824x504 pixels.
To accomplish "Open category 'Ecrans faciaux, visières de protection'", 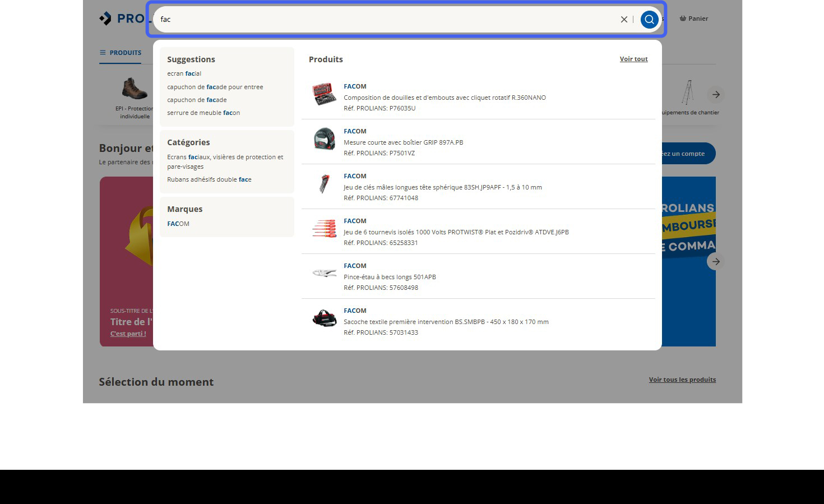I will 225,161.
